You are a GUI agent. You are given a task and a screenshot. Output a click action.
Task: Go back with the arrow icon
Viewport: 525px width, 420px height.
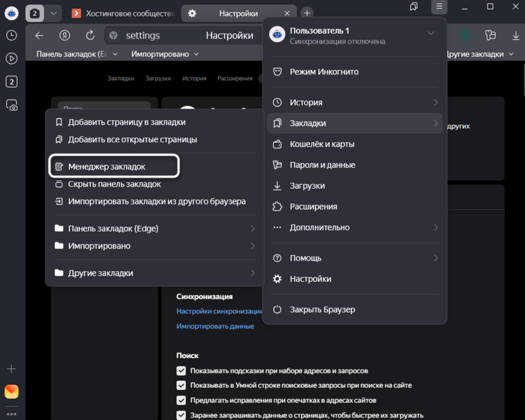[x=39, y=35]
